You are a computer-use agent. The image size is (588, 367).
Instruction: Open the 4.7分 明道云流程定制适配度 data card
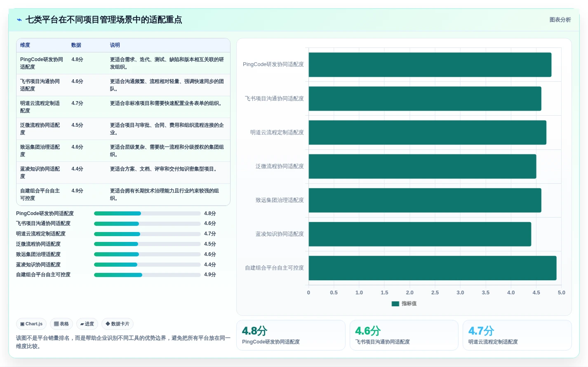tap(517, 335)
